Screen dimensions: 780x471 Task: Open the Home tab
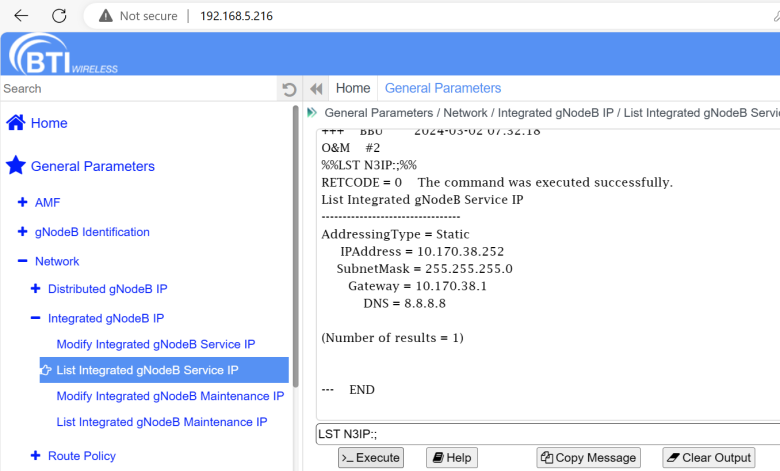tap(352, 88)
